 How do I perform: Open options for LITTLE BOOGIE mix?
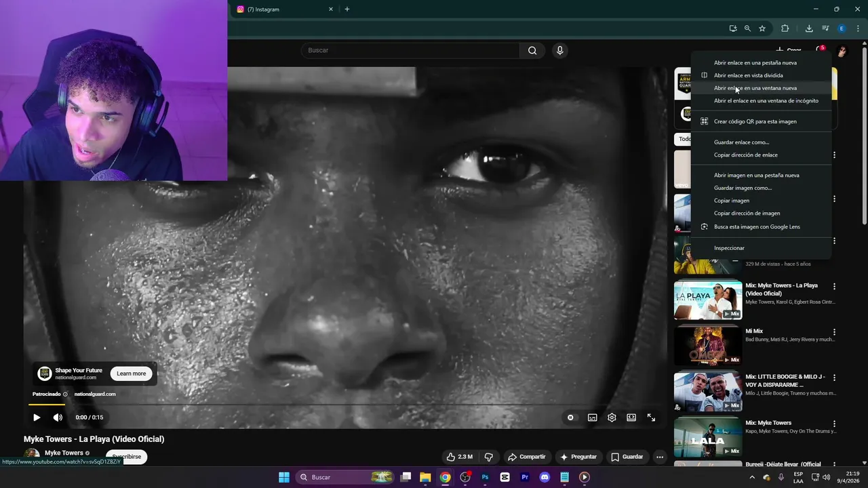[x=835, y=378]
